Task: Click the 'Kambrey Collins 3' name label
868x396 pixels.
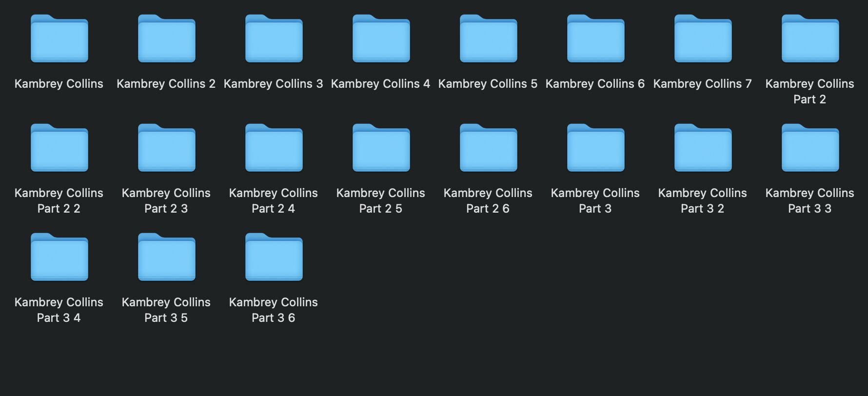Action: (x=274, y=84)
